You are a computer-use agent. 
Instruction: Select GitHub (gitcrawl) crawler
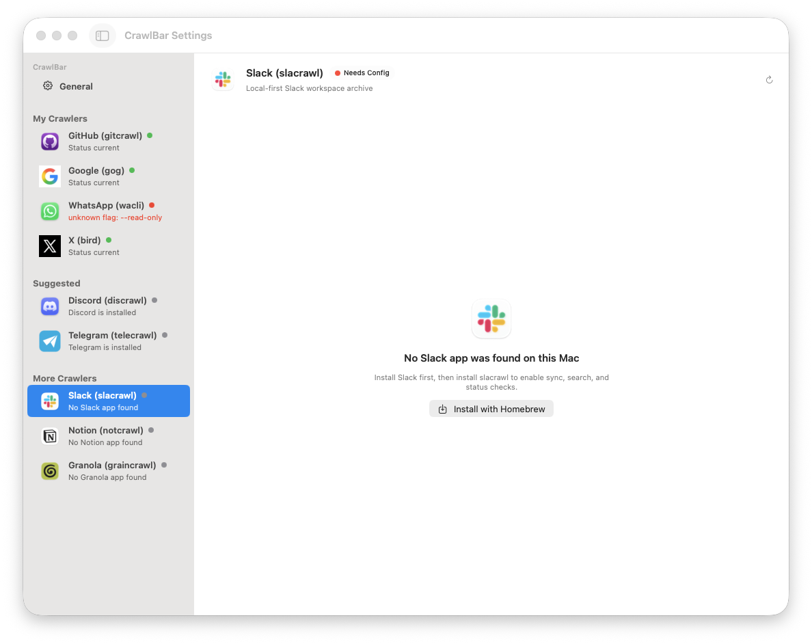109,142
